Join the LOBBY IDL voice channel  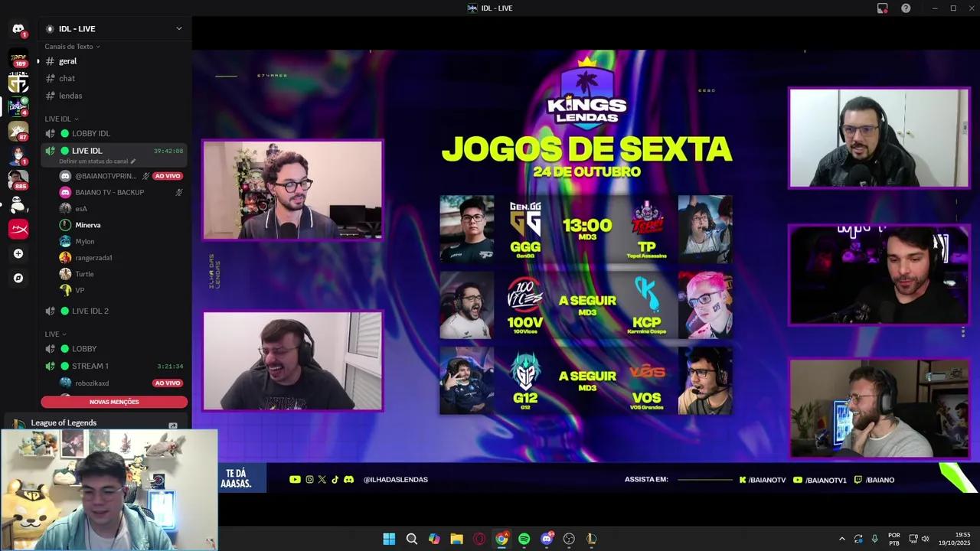[x=115, y=133]
